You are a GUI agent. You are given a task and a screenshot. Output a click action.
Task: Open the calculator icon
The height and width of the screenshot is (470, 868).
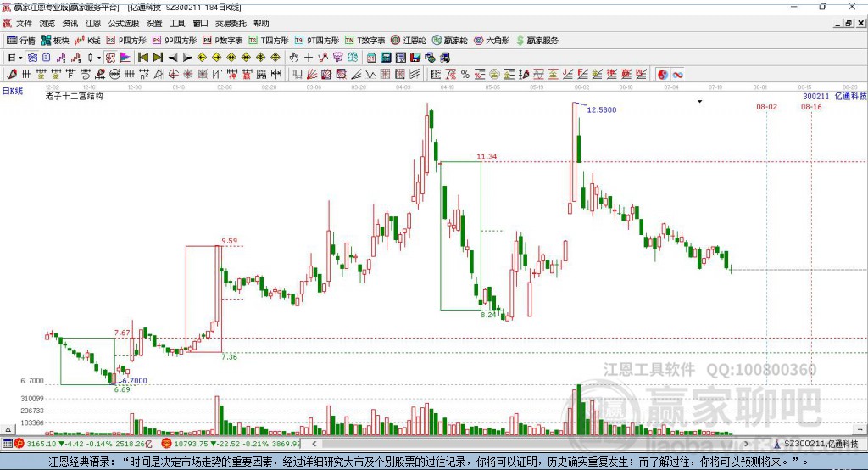pyautogui.click(x=386, y=58)
